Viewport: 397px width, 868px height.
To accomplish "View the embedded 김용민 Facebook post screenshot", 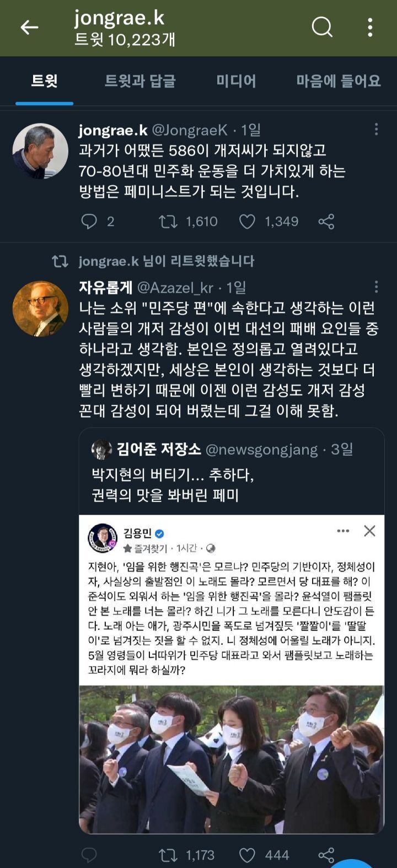I will coord(232,672).
